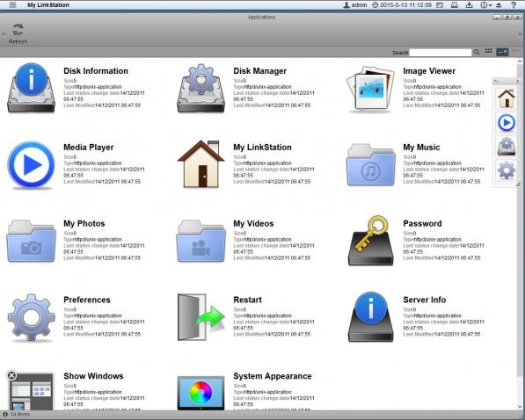Viewport: 525px width, 420px height.
Task: Click the My LinkStation title in top bar
Action: coord(48,5)
